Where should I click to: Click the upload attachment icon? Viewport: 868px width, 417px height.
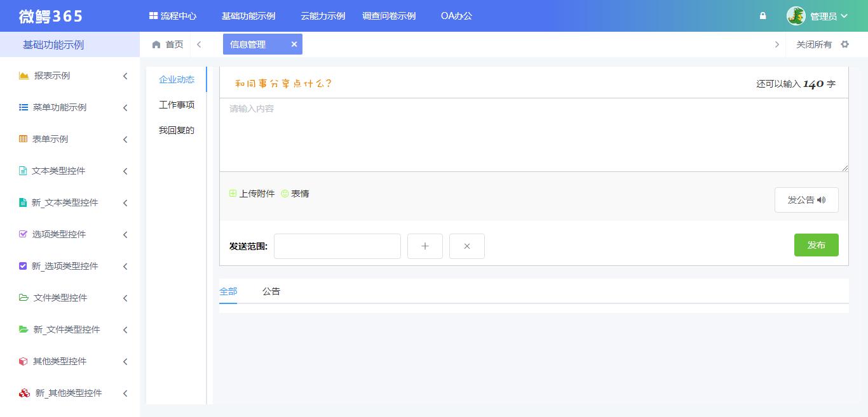pyautogui.click(x=233, y=194)
